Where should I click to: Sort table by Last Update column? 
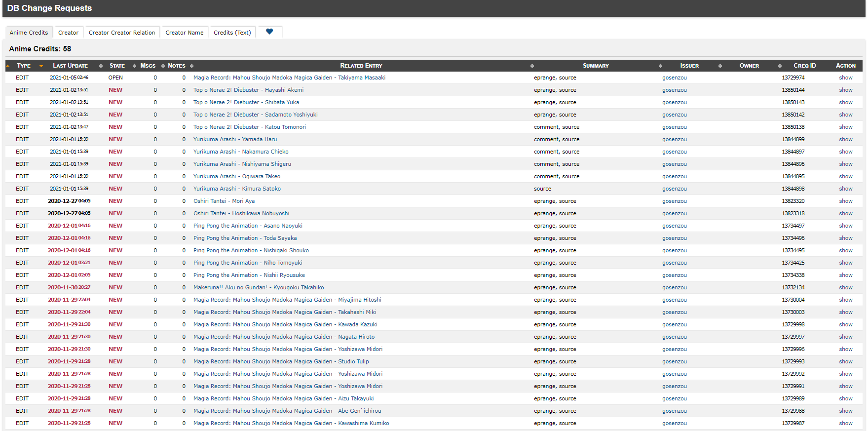[70, 66]
